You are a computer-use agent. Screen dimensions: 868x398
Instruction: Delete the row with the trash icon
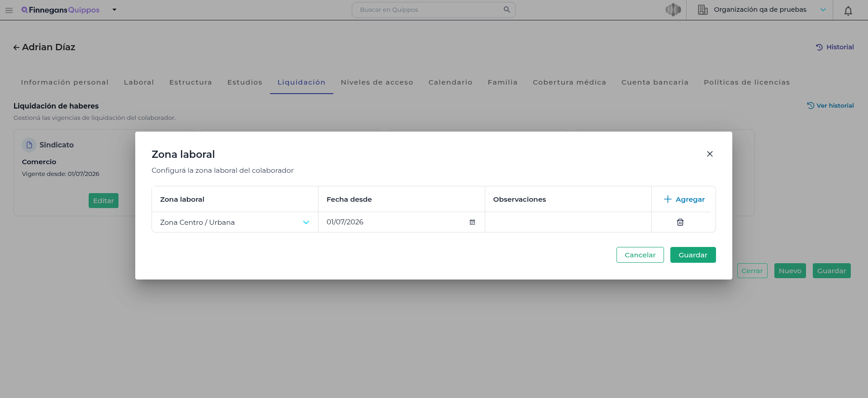[680, 223]
